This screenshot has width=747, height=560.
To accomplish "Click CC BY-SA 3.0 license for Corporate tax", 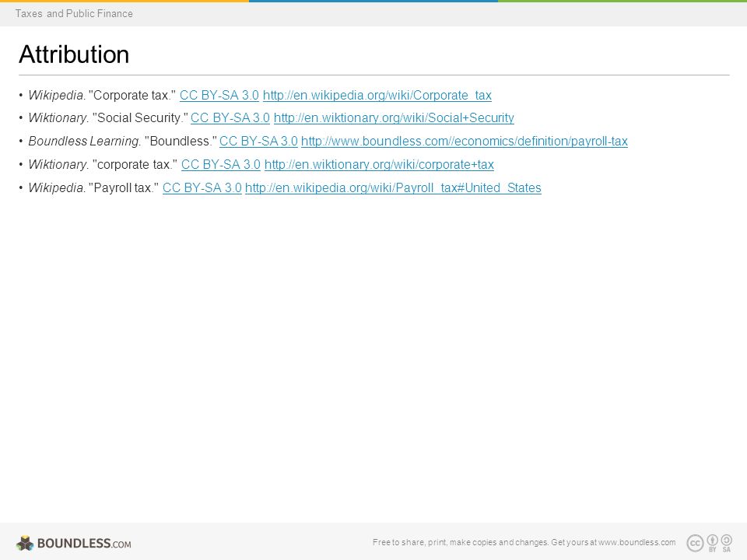I will tap(219, 95).
